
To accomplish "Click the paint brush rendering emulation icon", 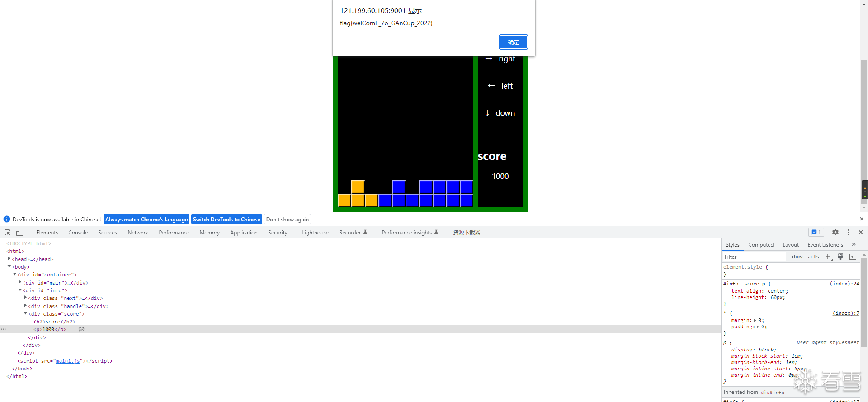I will pos(840,257).
